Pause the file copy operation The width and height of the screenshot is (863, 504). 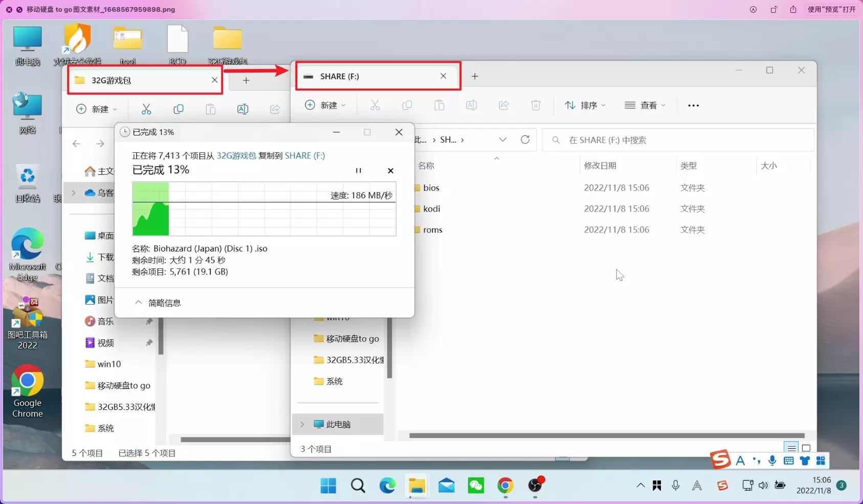[x=359, y=170]
